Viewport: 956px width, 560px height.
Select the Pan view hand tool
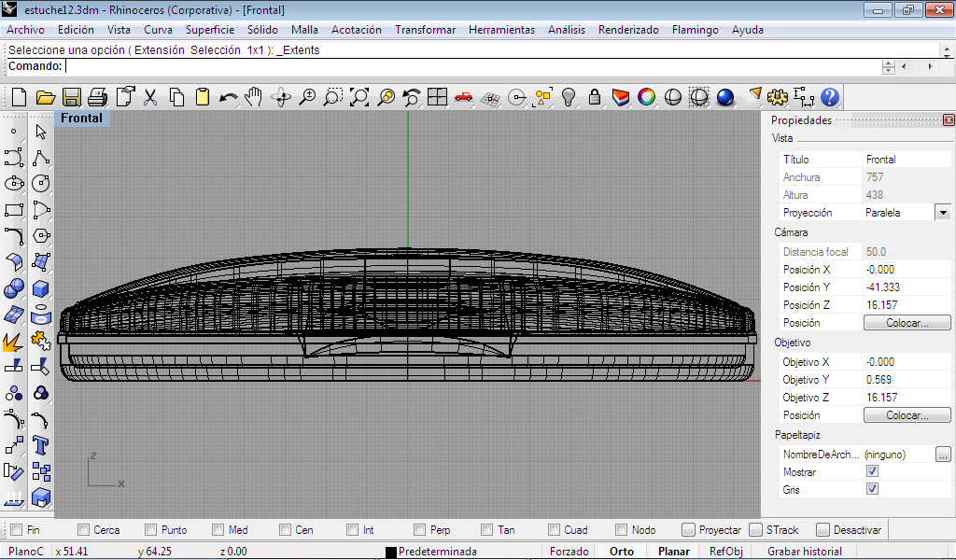(254, 97)
